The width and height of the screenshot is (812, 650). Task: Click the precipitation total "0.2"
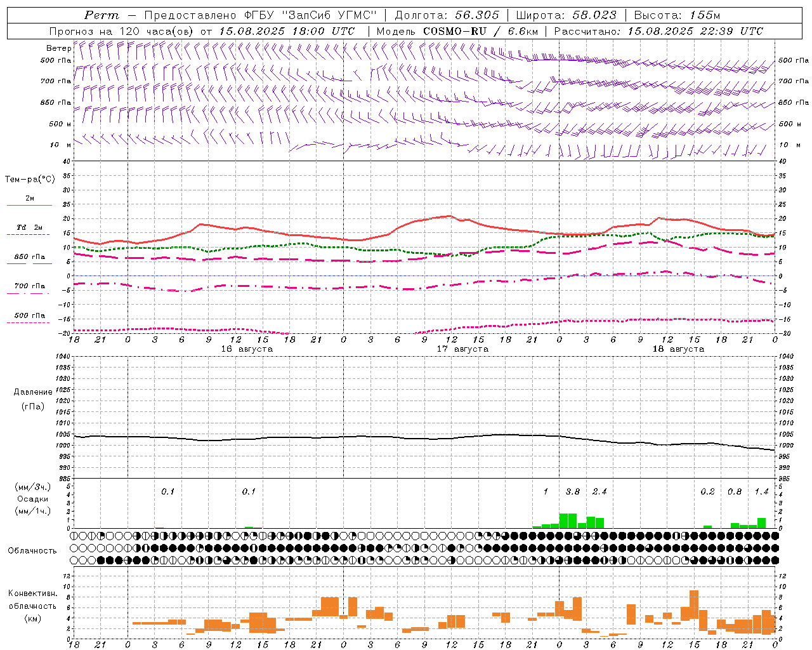(707, 492)
